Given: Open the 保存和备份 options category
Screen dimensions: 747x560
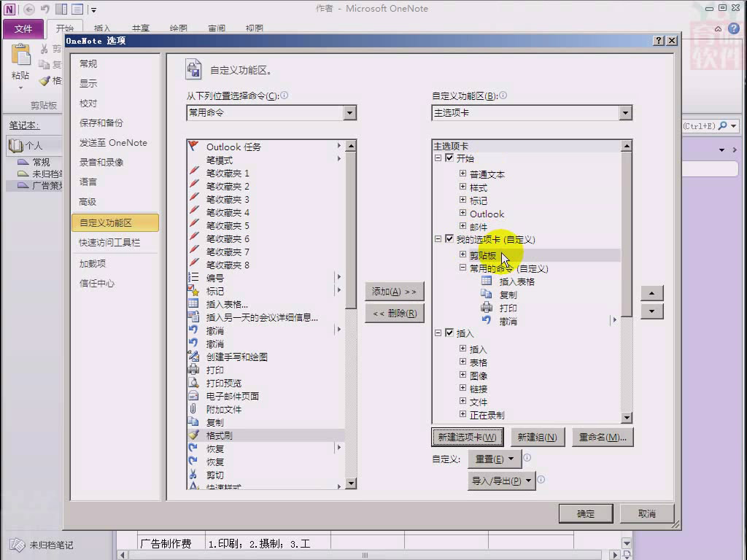Looking at the screenshot, I should pos(115,122).
